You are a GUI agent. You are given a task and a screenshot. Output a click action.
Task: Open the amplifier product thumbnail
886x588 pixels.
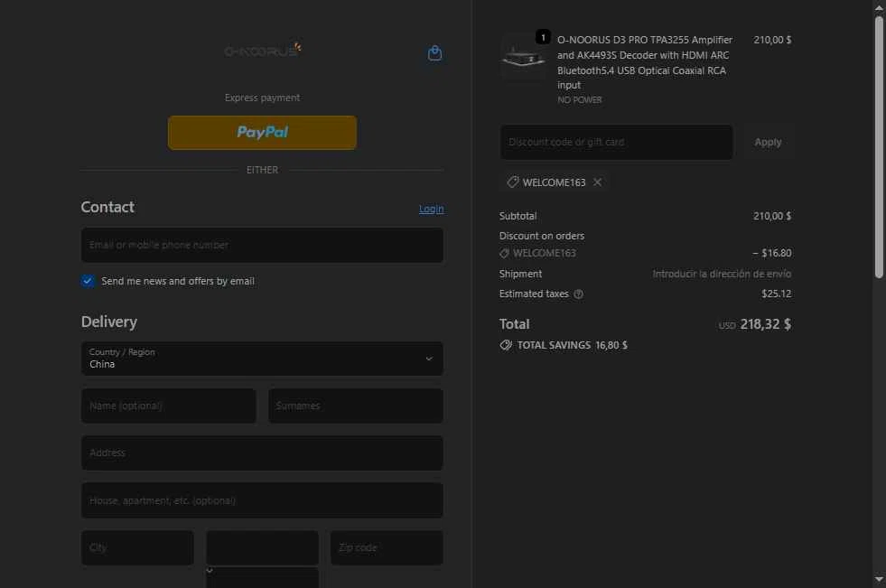(523, 58)
